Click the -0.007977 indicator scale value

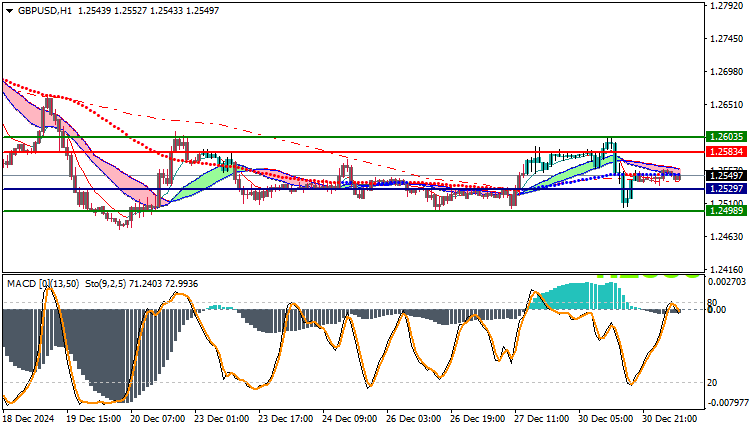[x=726, y=403]
